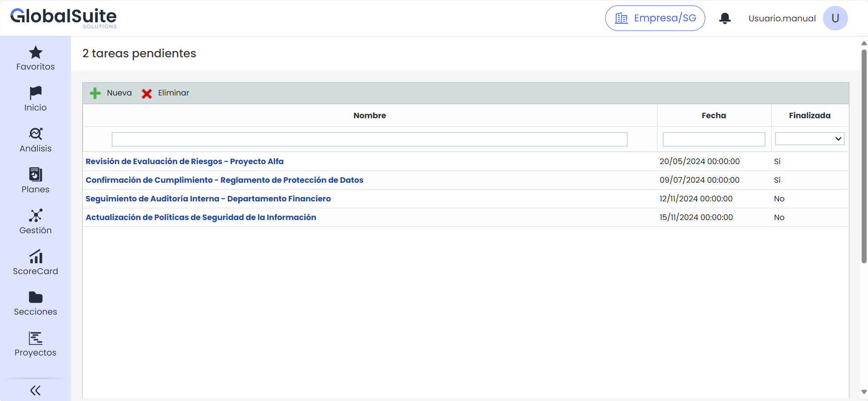
Task: Open the Secciones folder icon
Action: point(35,297)
